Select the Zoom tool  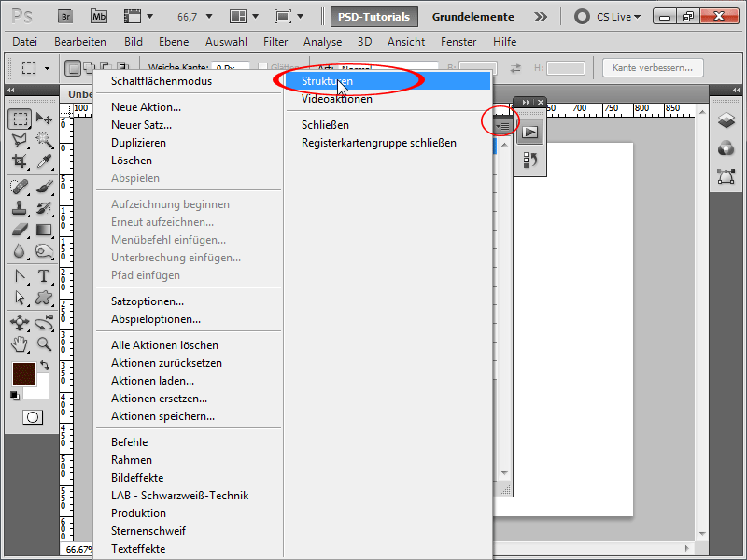[44, 344]
